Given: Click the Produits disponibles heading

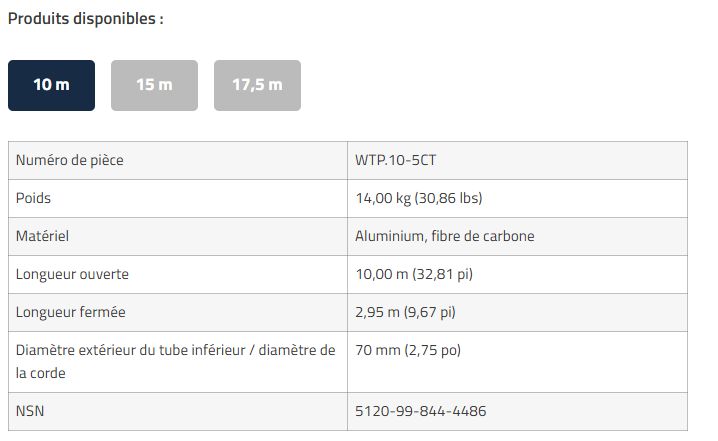Looking at the screenshot, I should click(85, 19).
